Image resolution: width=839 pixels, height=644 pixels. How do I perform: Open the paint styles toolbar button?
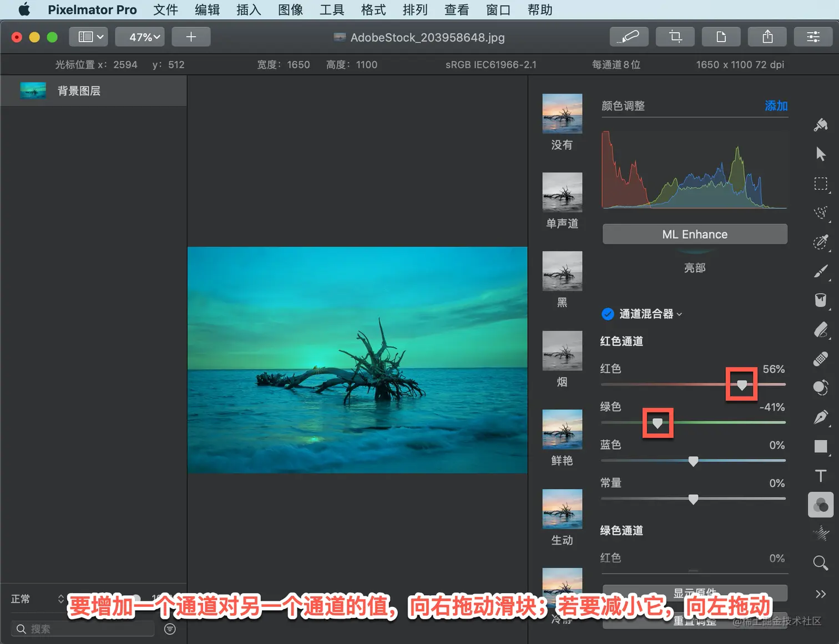629,37
